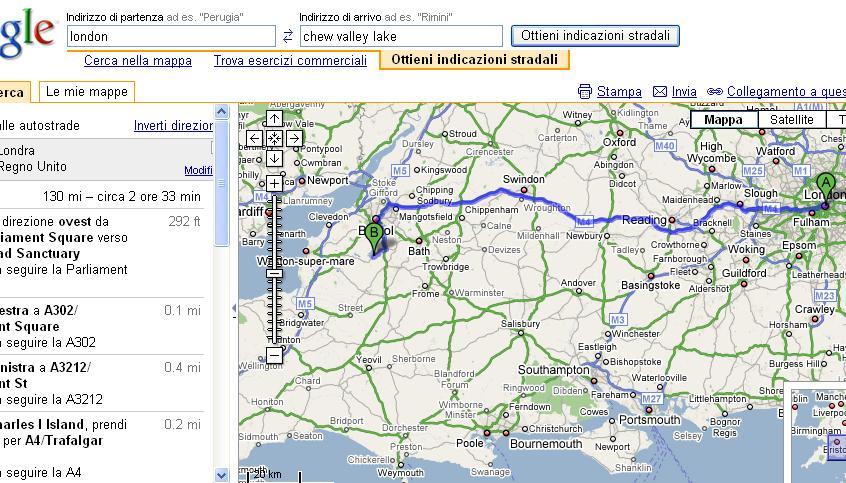Click the zoom level slider handle
Viewport: 846px width, 483px height.
coord(274,273)
